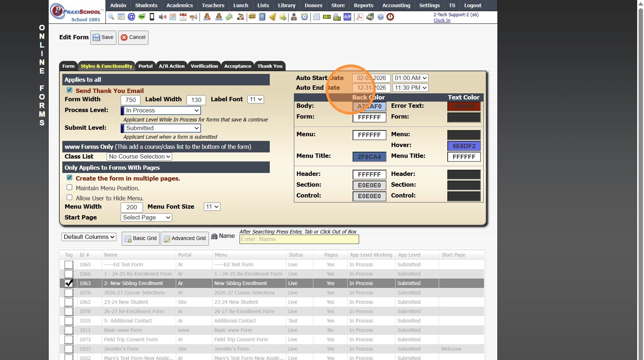The image size is (644, 360).
Task: Click the Name search input field
Action: [x=299, y=239]
